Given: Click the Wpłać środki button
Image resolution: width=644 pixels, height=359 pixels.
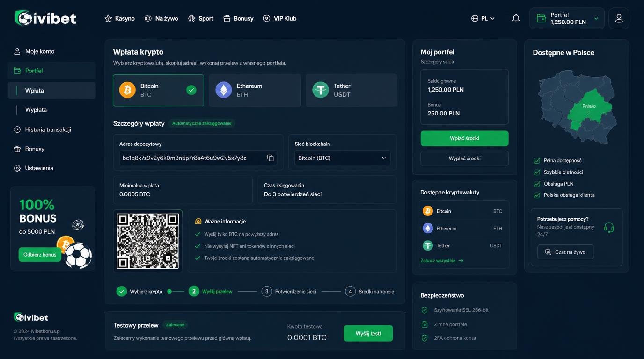Looking at the screenshot, I should coord(464,138).
